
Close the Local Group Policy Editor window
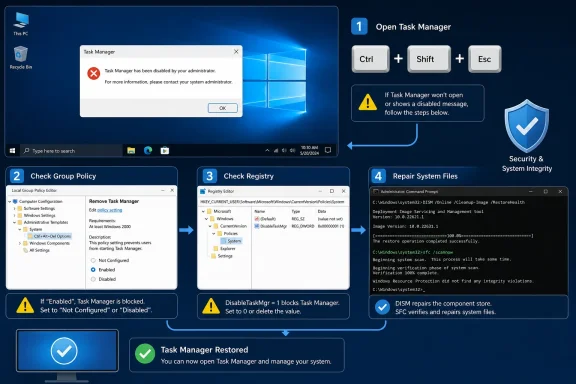(172, 190)
